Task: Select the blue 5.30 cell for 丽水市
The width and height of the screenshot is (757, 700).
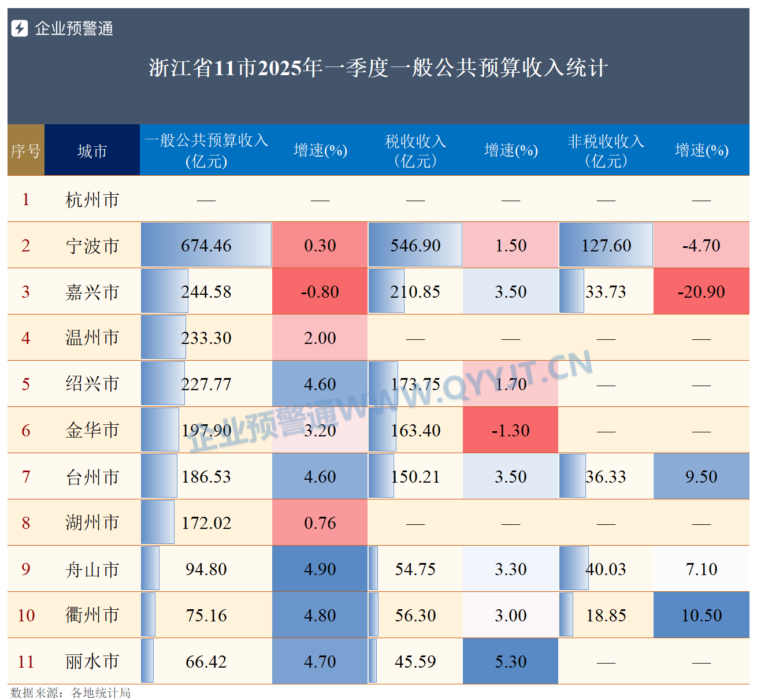Action: pos(510,661)
